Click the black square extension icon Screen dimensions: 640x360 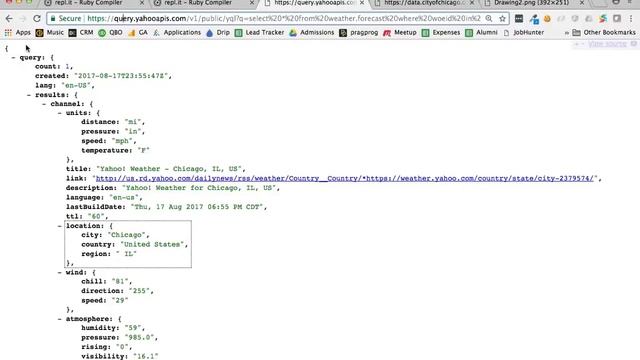coord(519,19)
